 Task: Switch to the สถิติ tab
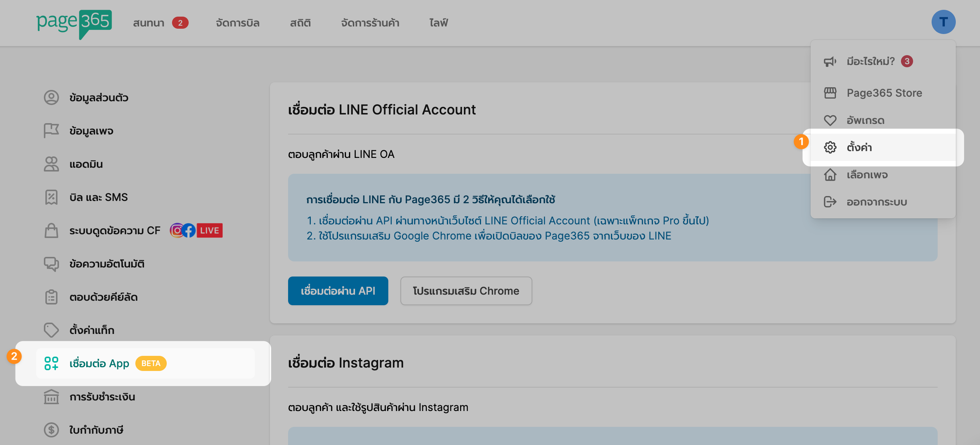click(300, 23)
